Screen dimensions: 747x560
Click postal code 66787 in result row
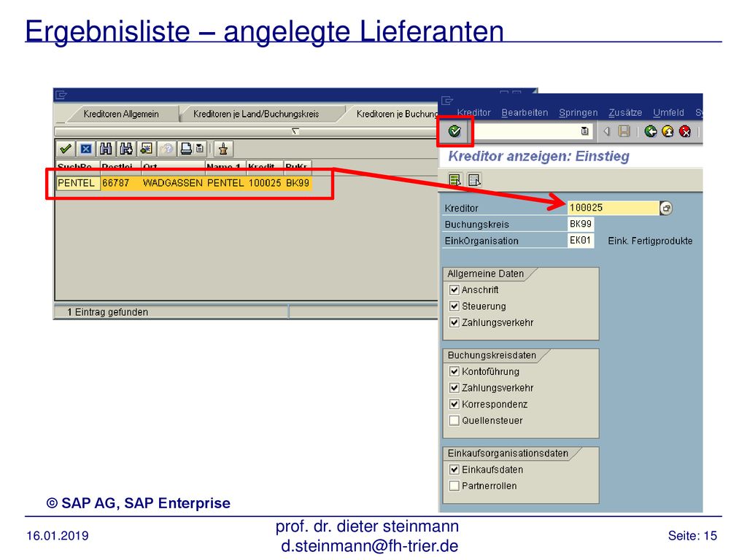click(x=116, y=183)
